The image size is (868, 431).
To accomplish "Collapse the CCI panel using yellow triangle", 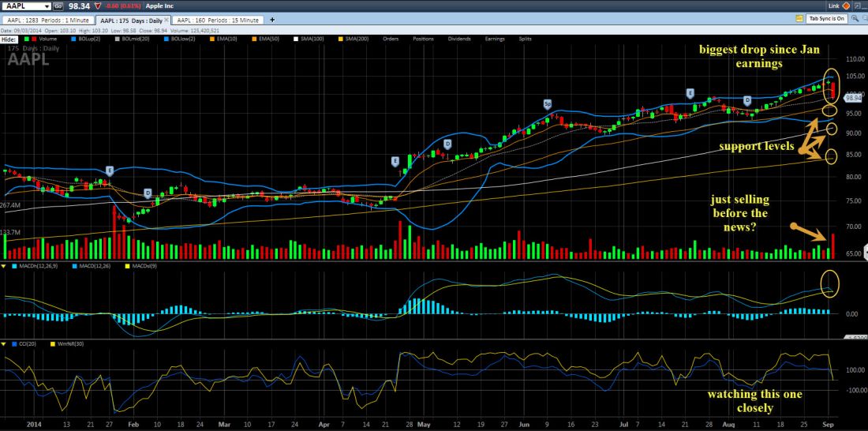I will (x=3, y=344).
